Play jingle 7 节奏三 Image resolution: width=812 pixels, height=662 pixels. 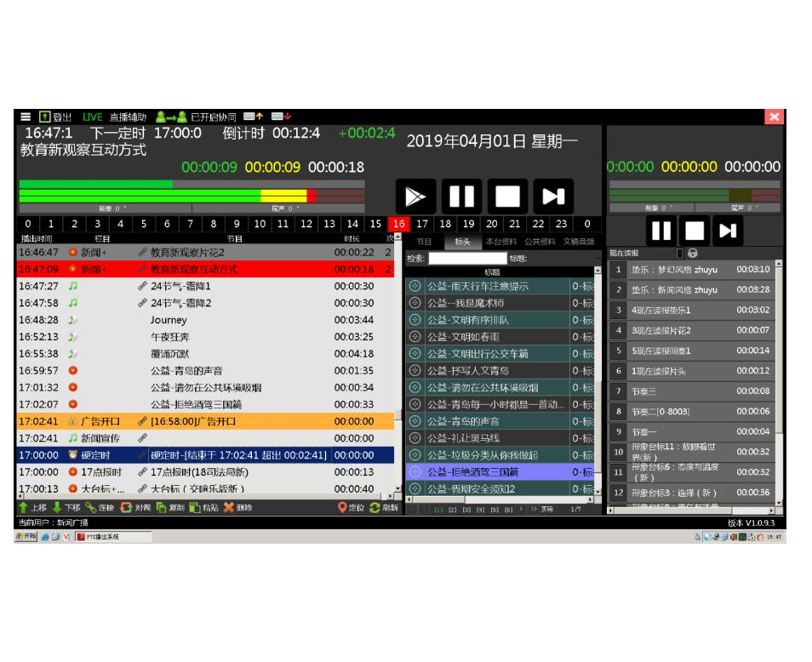pyautogui.click(x=692, y=391)
